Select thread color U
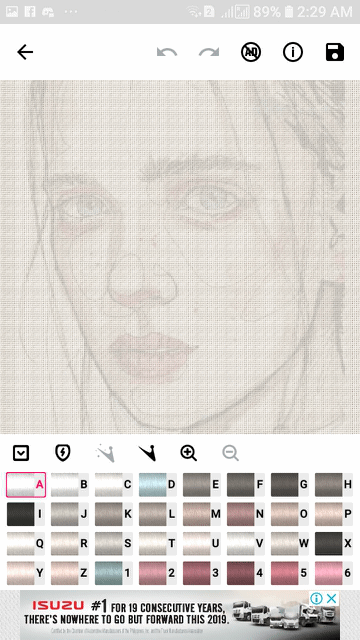This screenshot has height=640, width=360. [x=202, y=543]
